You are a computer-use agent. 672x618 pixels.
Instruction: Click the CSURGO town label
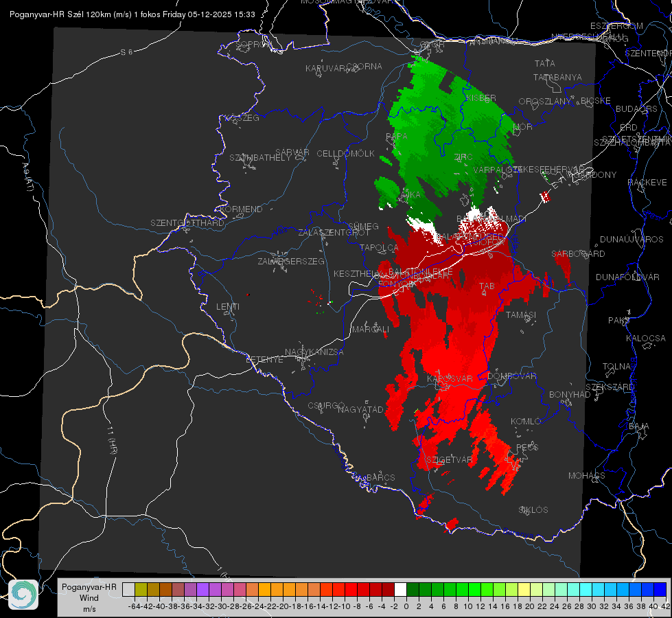(326, 406)
